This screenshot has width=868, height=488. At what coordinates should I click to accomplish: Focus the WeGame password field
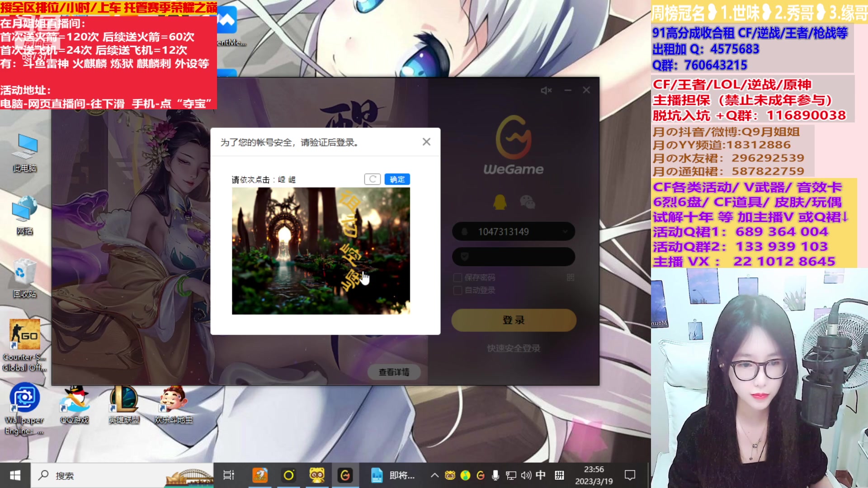click(514, 257)
